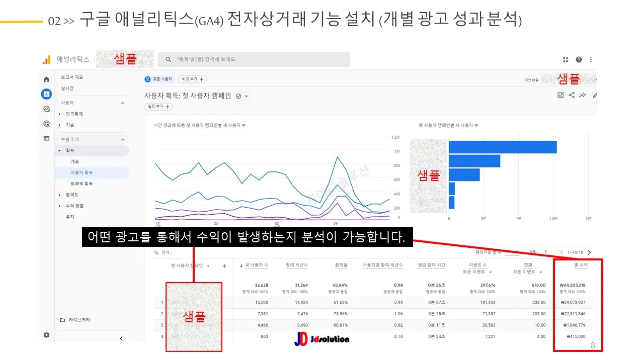644x362 pixels.
Task: Collapse sidebar with the left chevron
Action: click(121, 339)
